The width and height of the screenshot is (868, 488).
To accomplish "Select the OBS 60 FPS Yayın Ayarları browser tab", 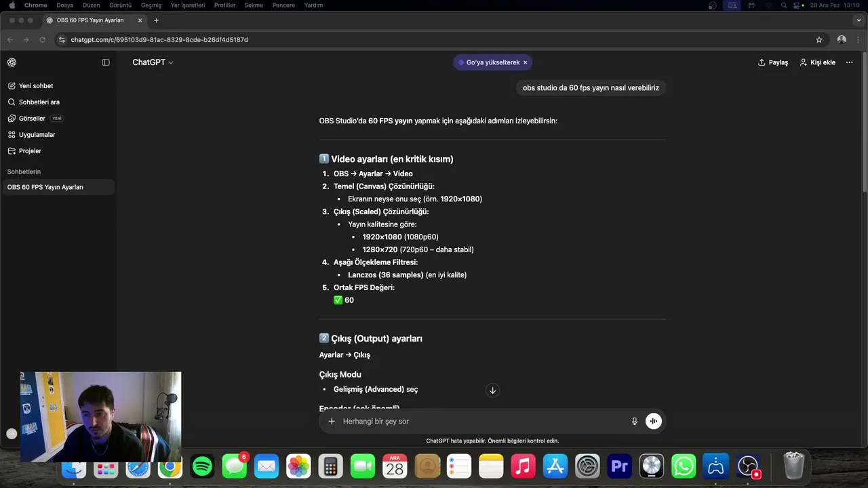I will pos(94,20).
